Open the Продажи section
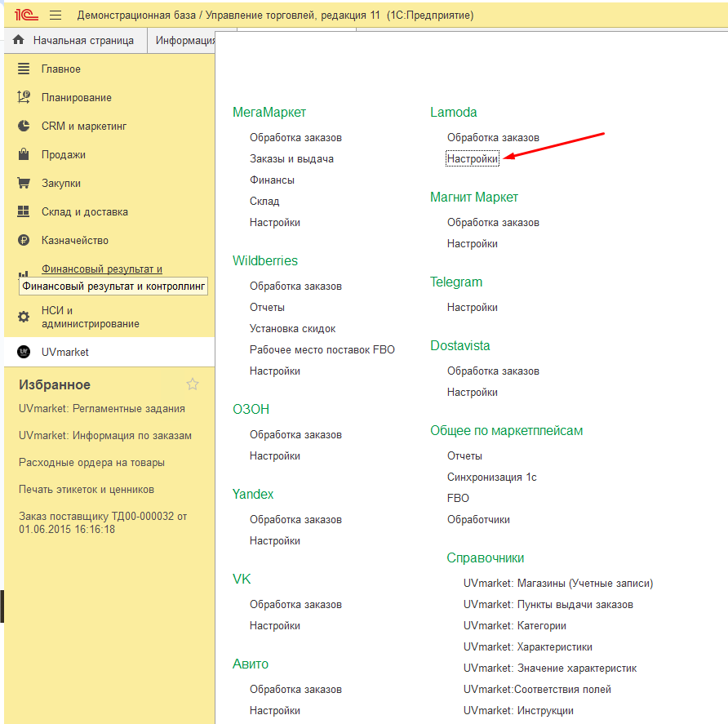Screen dimensions: 728x724 pos(64,154)
